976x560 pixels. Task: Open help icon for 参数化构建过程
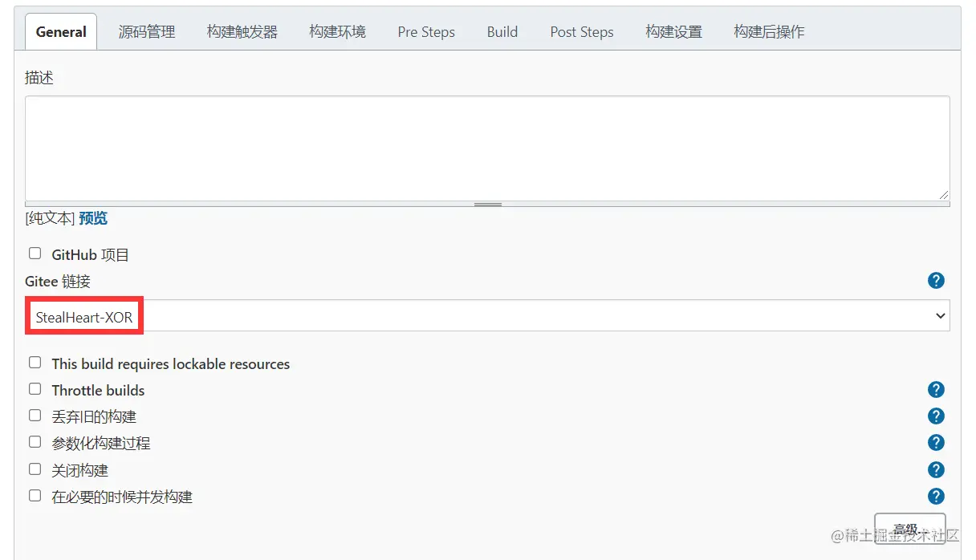pos(936,442)
